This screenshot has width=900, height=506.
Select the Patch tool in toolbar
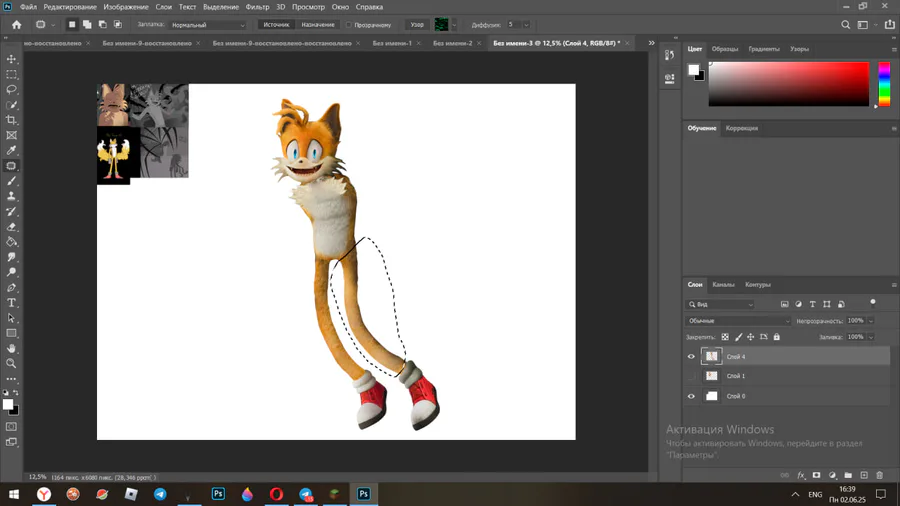click(11, 166)
